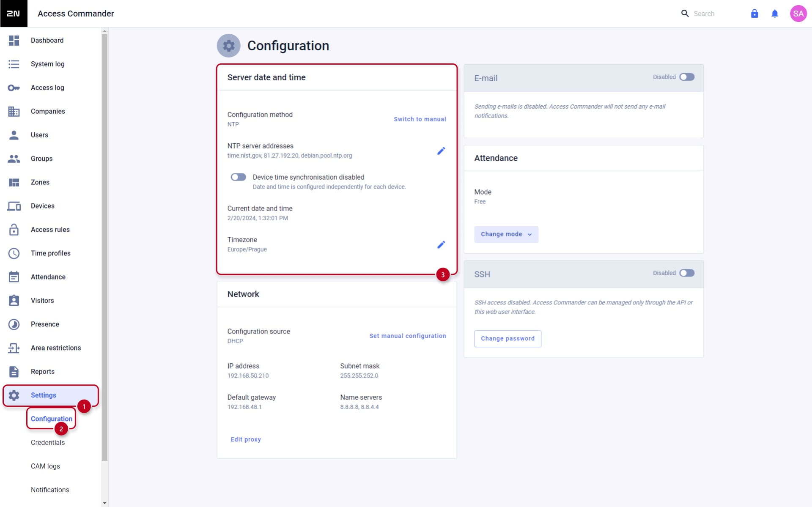Click the Attendance calendar icon
Image resolution: width=812 pixels, height=507 pixels.
(14, 277)
